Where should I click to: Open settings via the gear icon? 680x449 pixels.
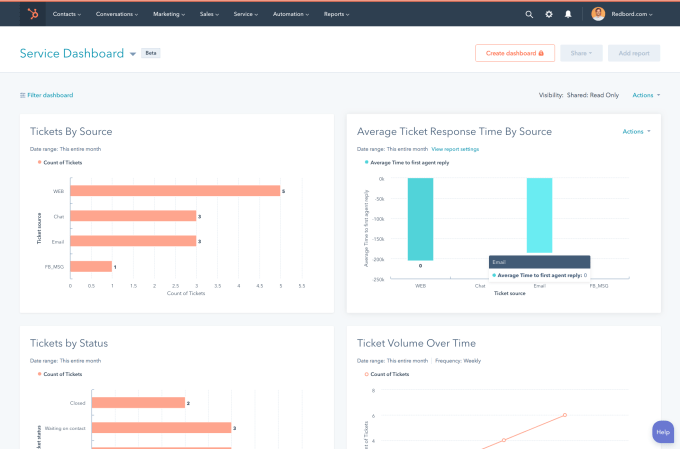pos(548,15)
